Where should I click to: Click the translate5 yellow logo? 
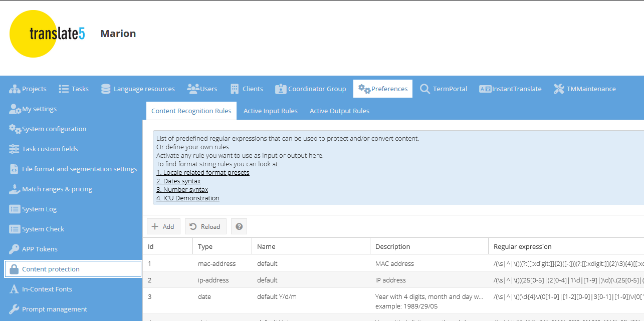click(47, 34)
